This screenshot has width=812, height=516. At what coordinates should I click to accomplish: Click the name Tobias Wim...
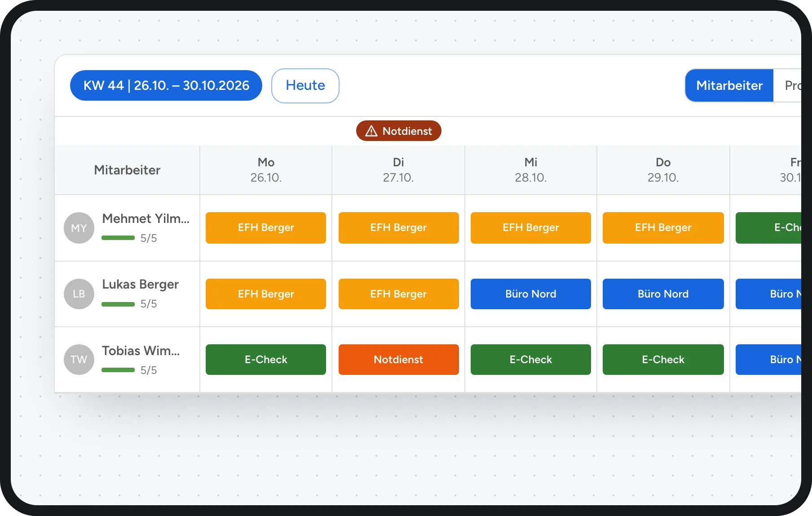coord(141,351)
